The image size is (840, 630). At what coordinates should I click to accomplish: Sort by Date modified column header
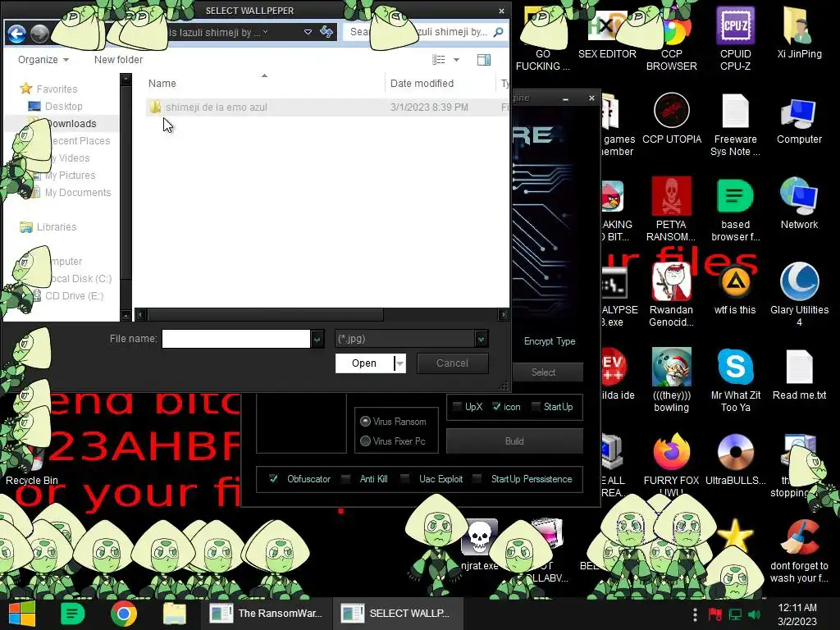[x=422, y=83]
